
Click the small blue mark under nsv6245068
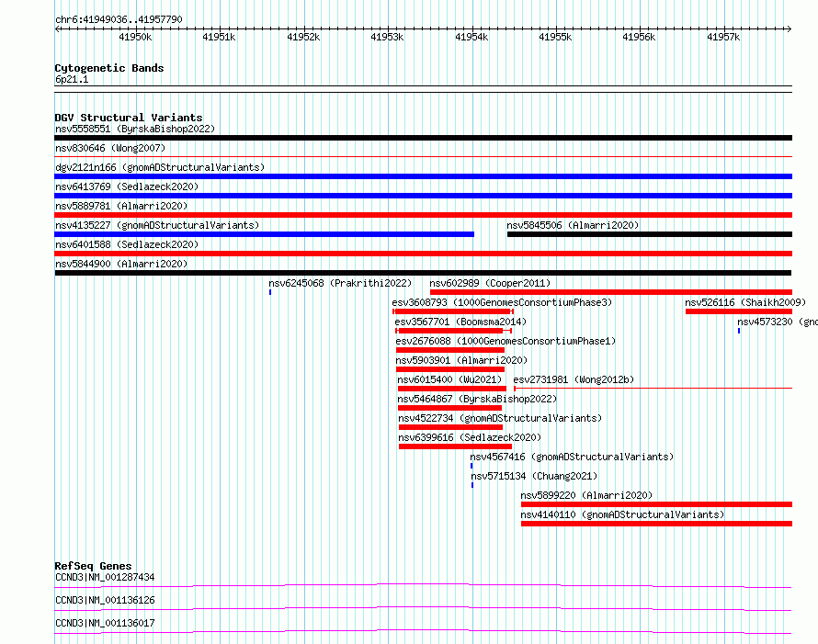pyautogui.click(x=270, y=292)
